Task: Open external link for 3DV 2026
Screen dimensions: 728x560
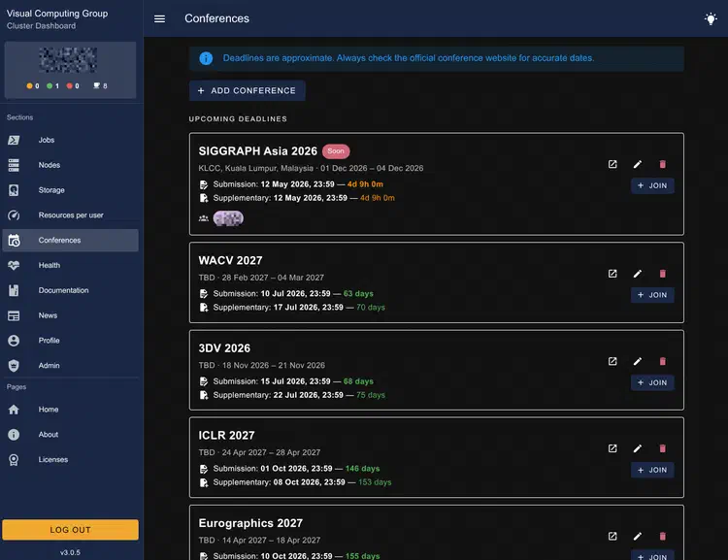Action: tap(612, 361)
